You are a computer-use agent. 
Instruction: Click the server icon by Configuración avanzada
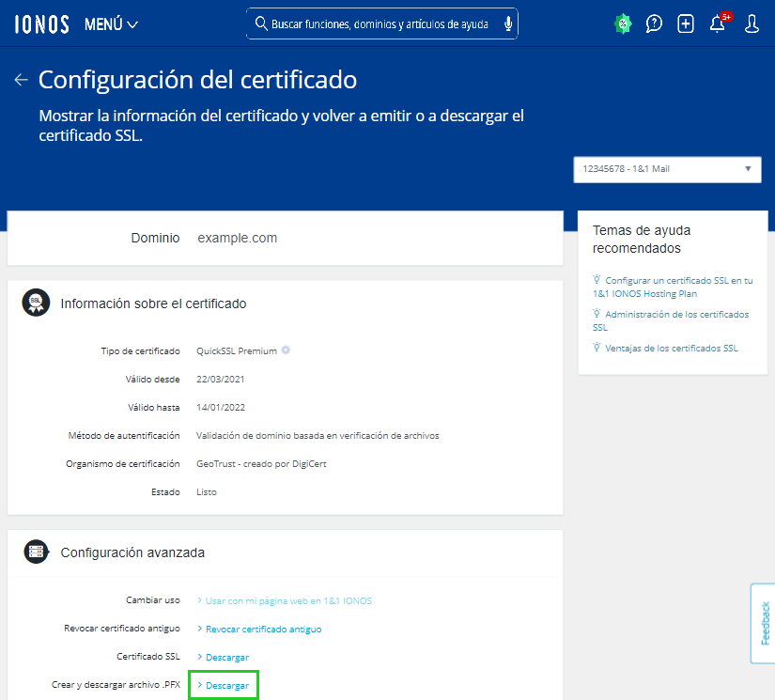pos(36,552)
